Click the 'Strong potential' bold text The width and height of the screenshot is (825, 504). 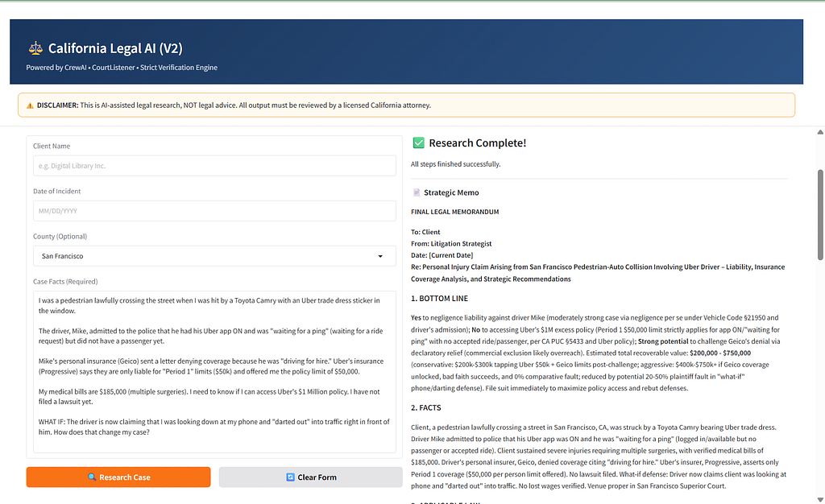coord(663,341)
